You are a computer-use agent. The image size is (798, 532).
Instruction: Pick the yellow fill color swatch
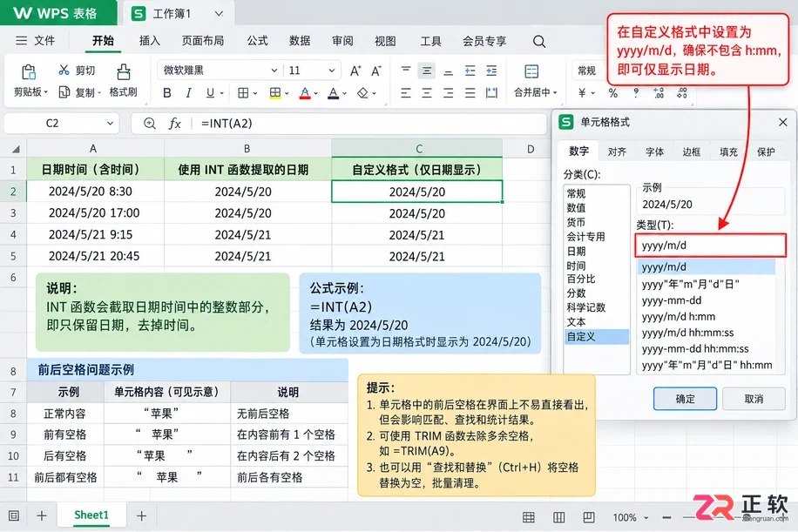pos(275,93)
